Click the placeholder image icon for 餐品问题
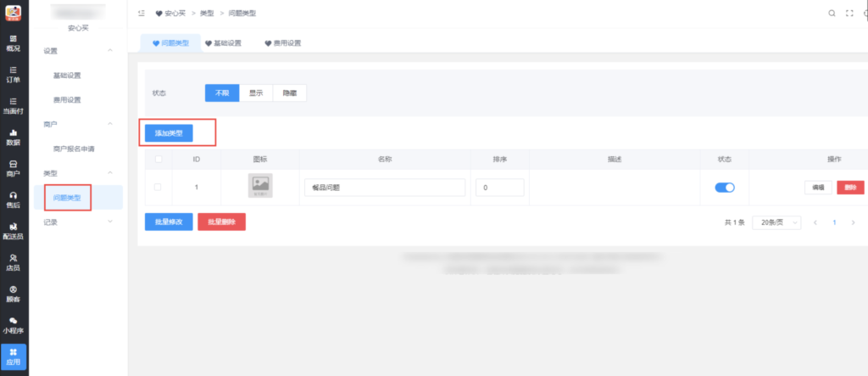Image resolution: width=868 pixels, height=376 pixels. tap(260, 186)
